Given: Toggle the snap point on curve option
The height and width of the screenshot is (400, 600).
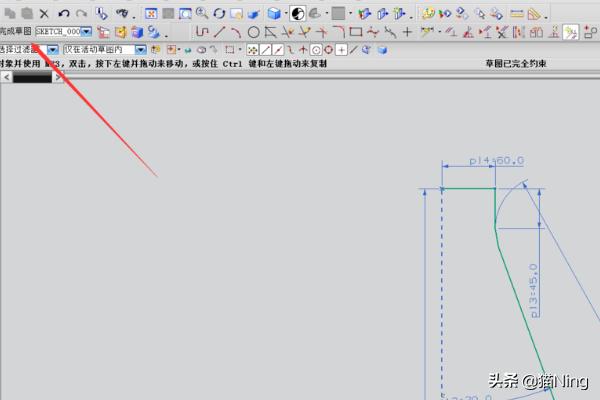Looking at the screenshot, I should pos(353,49).
